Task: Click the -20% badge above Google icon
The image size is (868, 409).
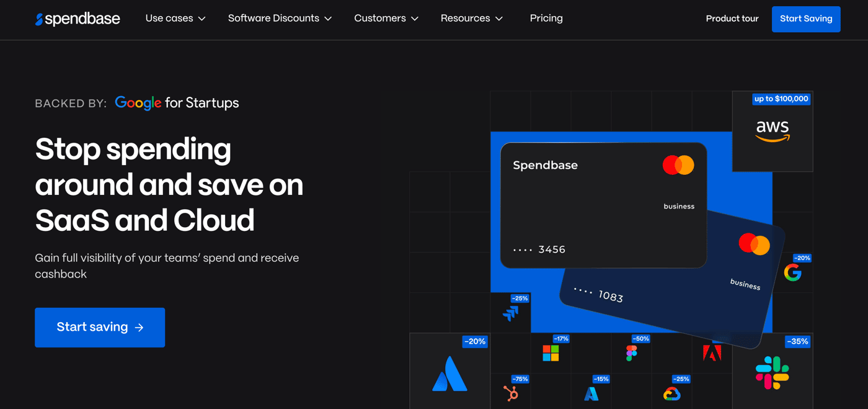Action: pos(802,258)
